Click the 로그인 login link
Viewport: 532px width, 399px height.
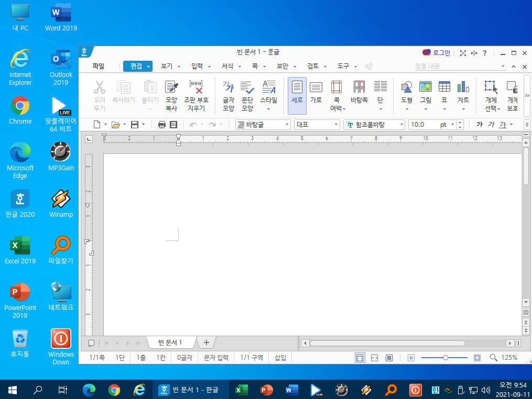tap(441, 53)
